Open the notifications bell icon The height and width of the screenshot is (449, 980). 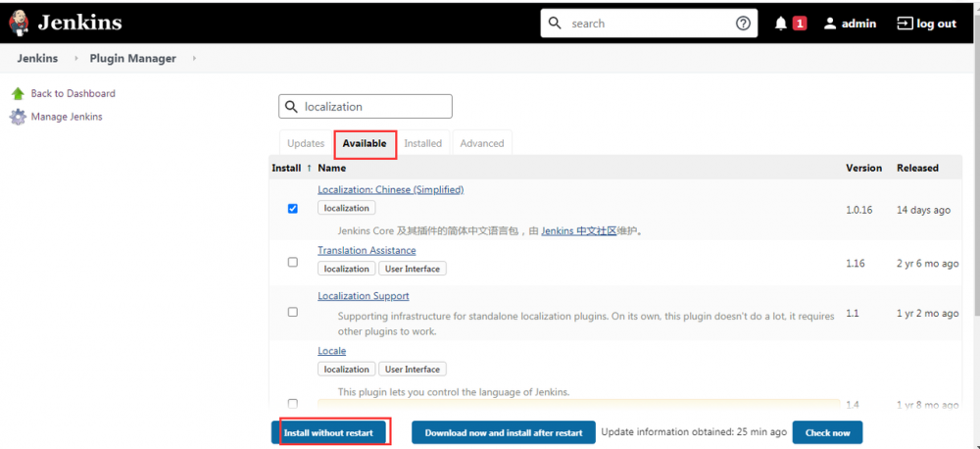click(781, 24)
